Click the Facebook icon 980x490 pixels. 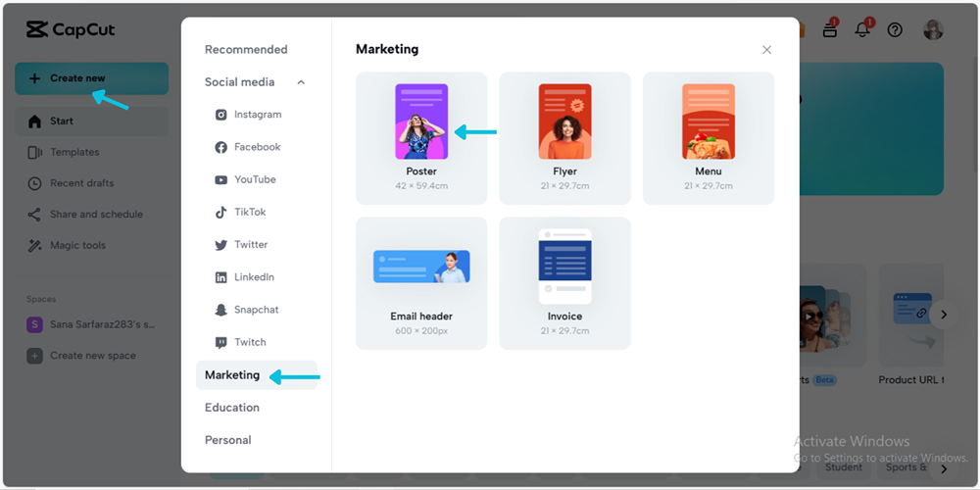point(220,148)
